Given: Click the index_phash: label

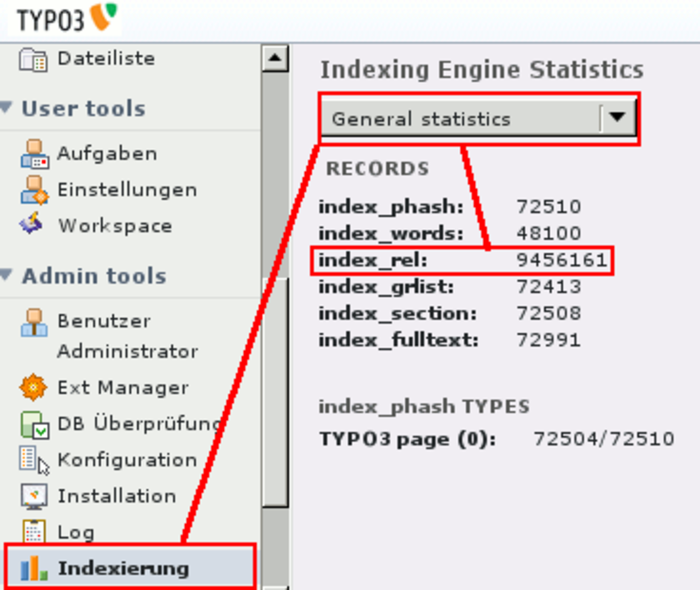Looking at the screenshot, I should coord(391,207).
